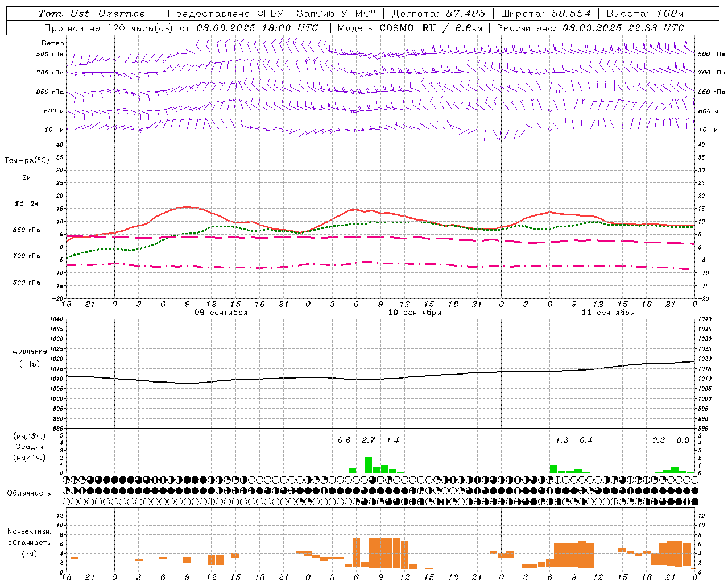Click the 500 гПа temperature legend entry
This screenshot has height=582, width=728.
tap(26, 285)
